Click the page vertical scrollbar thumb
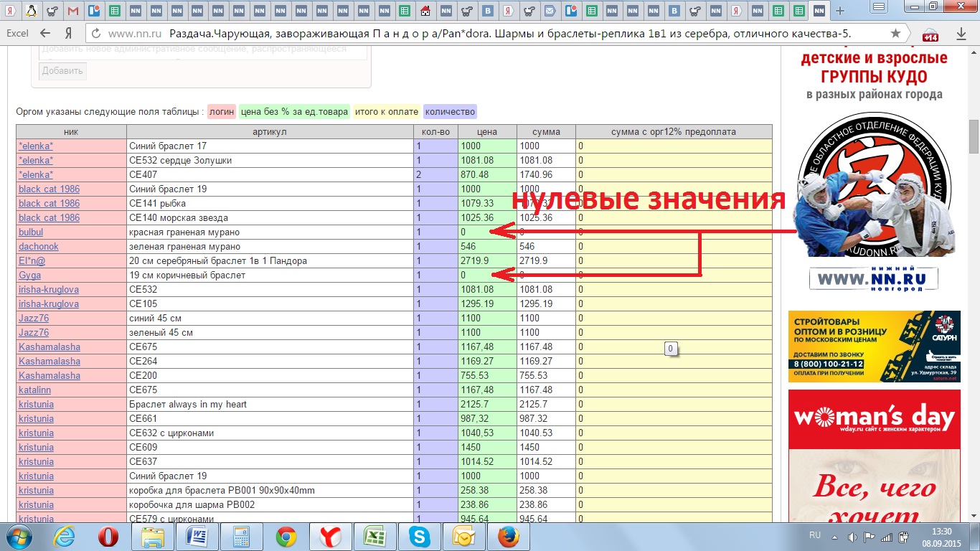 coord(974,136)
